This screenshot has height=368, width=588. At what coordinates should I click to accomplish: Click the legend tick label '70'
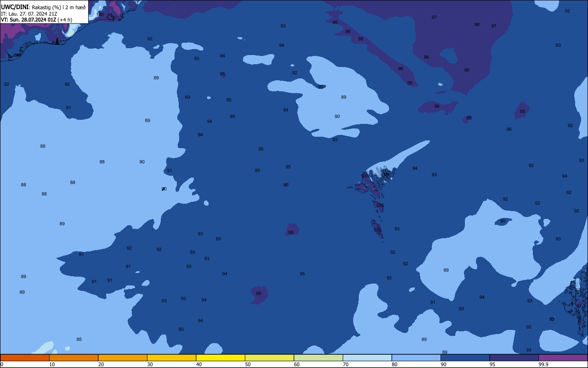[345, 364]
